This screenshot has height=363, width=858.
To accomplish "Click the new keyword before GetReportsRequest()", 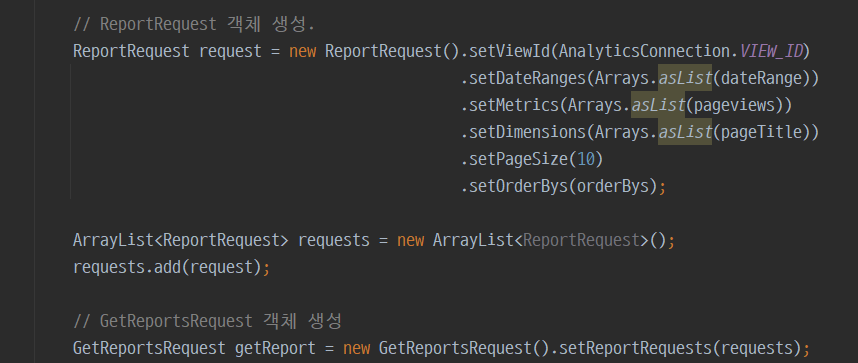I will click(x=356, y=348).
